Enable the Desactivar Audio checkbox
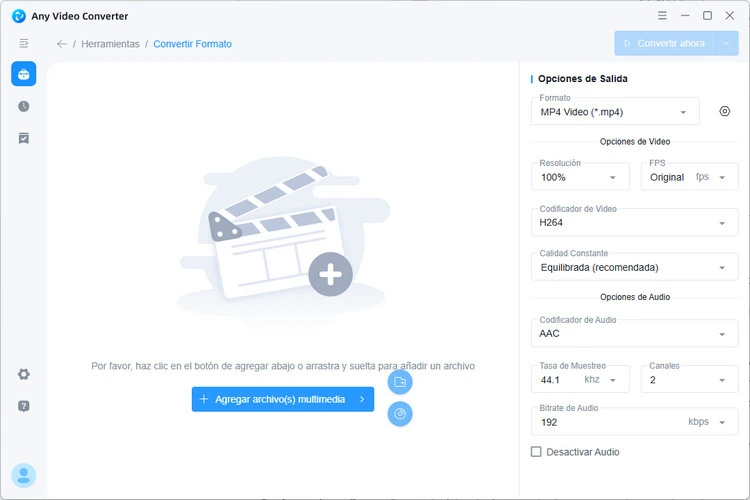The width and height of the screenshot is (750, 500). (536, 452)
